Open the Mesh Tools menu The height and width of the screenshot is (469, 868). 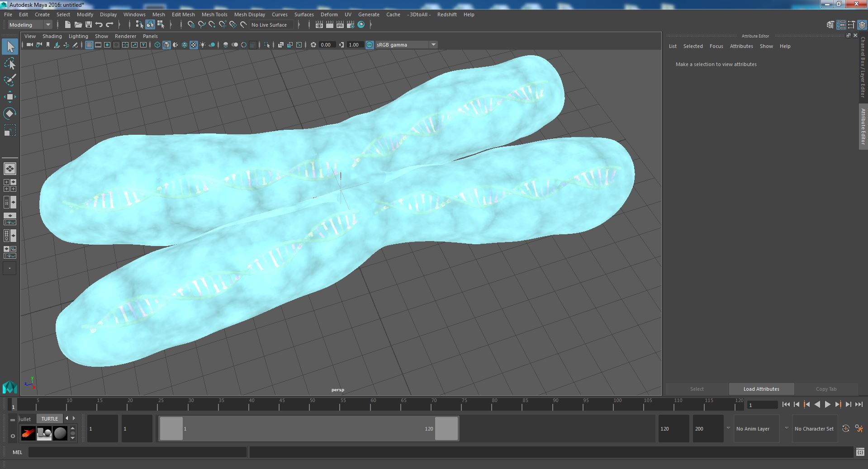[214, 14]
